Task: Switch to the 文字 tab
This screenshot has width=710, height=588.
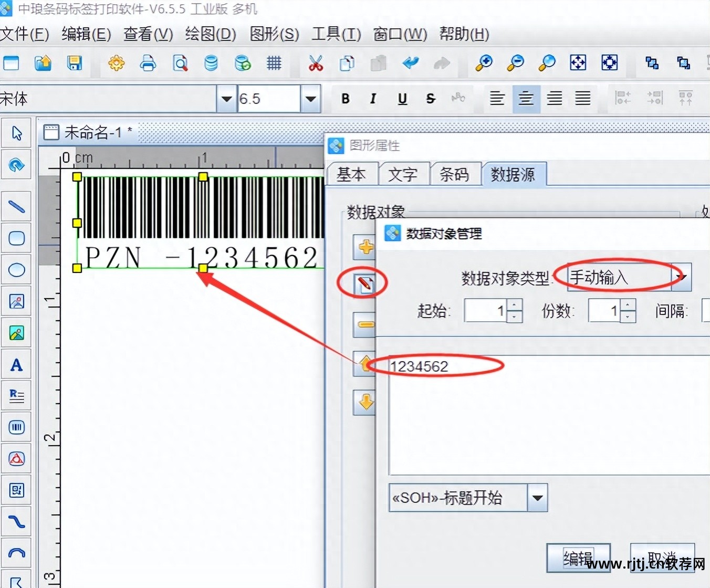Action: point(403,174)
